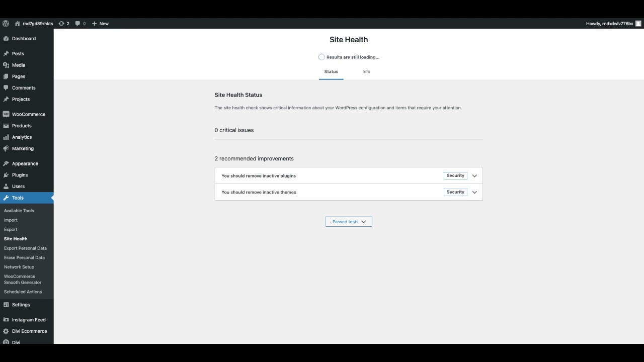Image resolution: width=644 pixels, height=362 pixels.
Task: Select Site Health in the Tools submenu
Action: click(x=16, y=239)
